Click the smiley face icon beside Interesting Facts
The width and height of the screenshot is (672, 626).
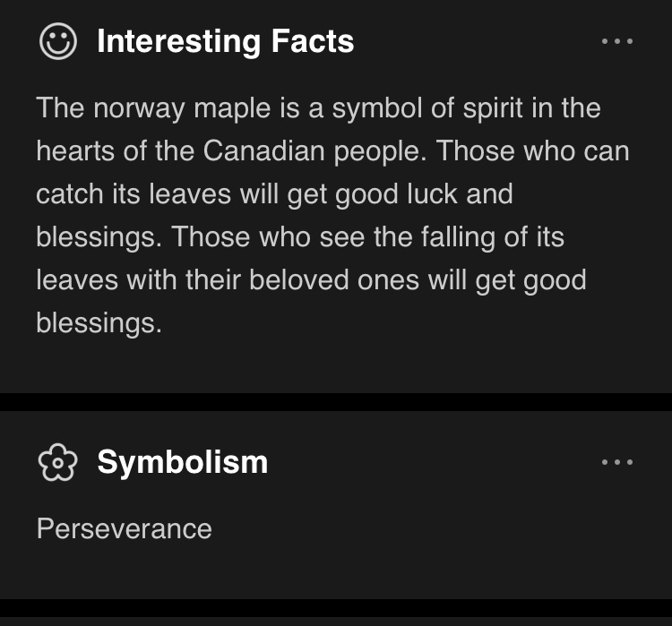[58, 41]
